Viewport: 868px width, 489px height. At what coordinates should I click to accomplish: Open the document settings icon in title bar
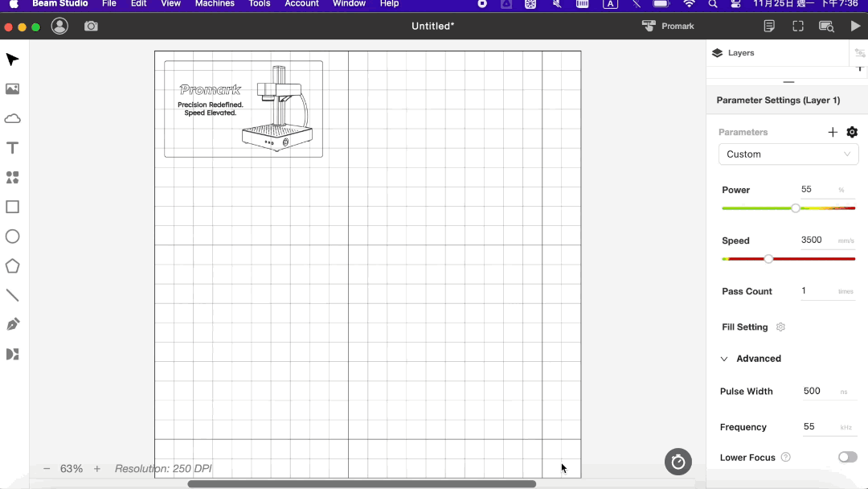769,26
